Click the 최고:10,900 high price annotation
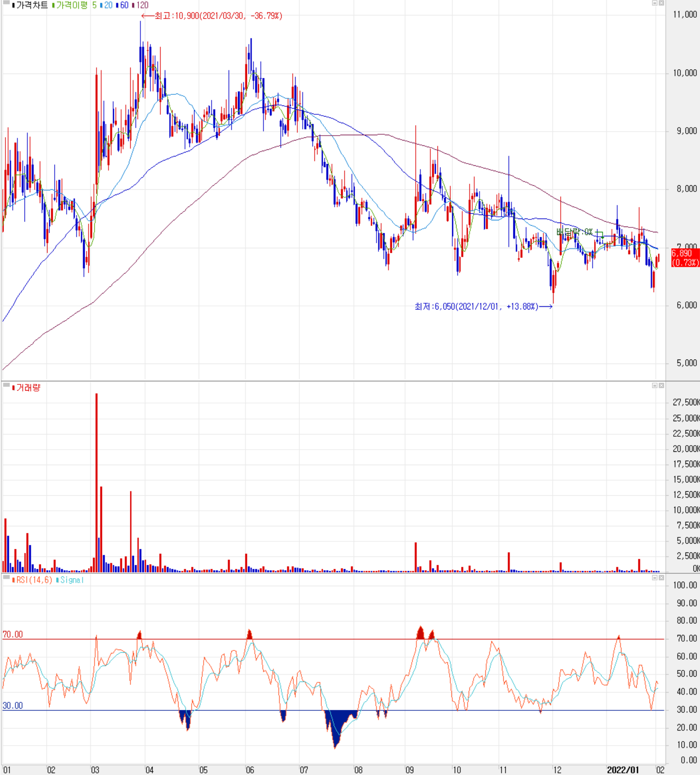Image resolution: width=700 pixels, height=775 pixels. [212, 16]
